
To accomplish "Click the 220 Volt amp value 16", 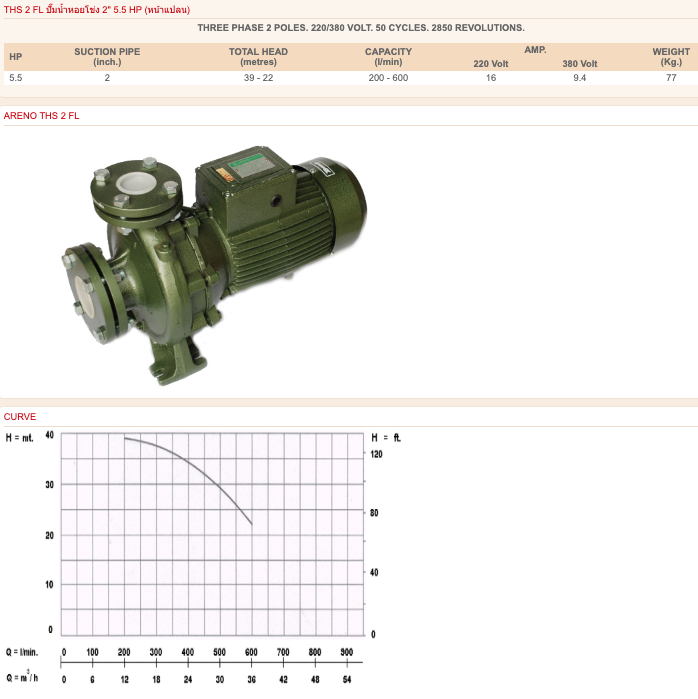I will coord(491,78).
